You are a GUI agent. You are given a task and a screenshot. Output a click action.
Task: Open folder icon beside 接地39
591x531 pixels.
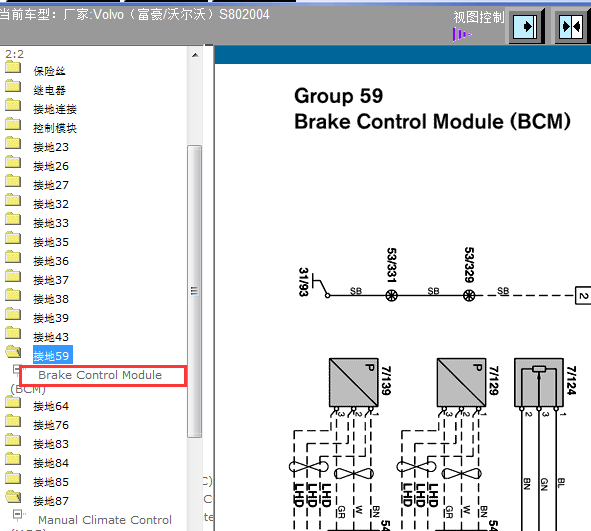click(x=13, y=314)
